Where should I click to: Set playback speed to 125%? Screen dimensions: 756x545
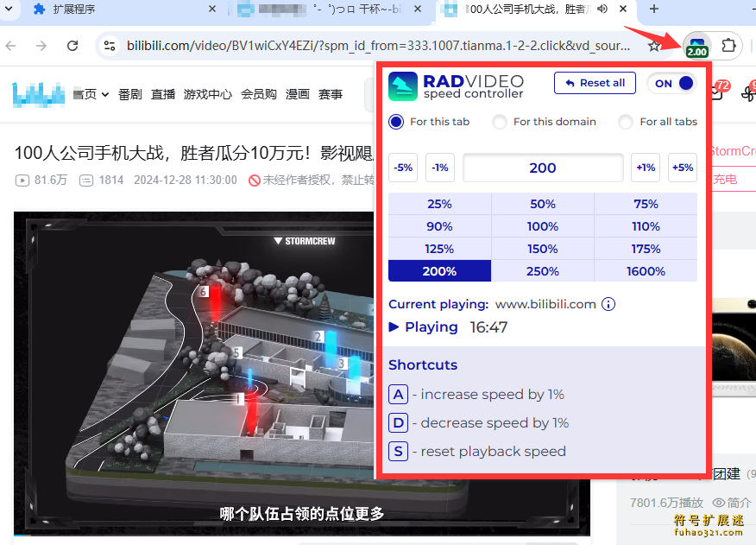(440, 249)
